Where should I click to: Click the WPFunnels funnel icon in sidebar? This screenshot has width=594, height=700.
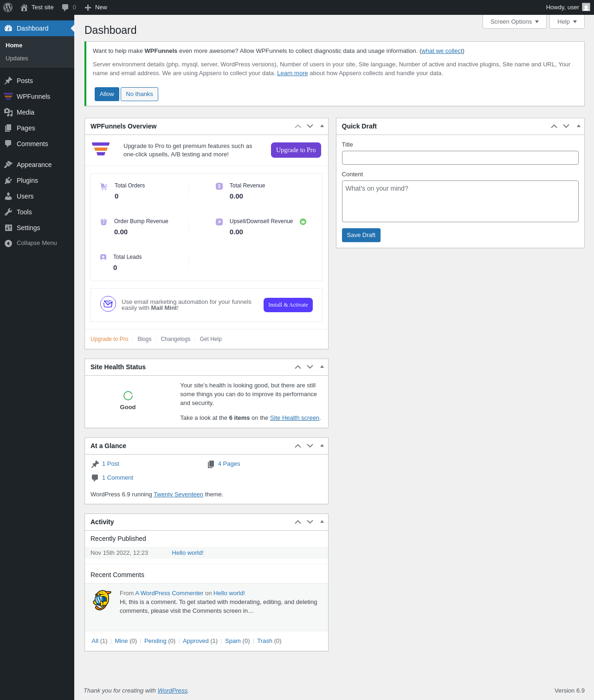point(8,96)
